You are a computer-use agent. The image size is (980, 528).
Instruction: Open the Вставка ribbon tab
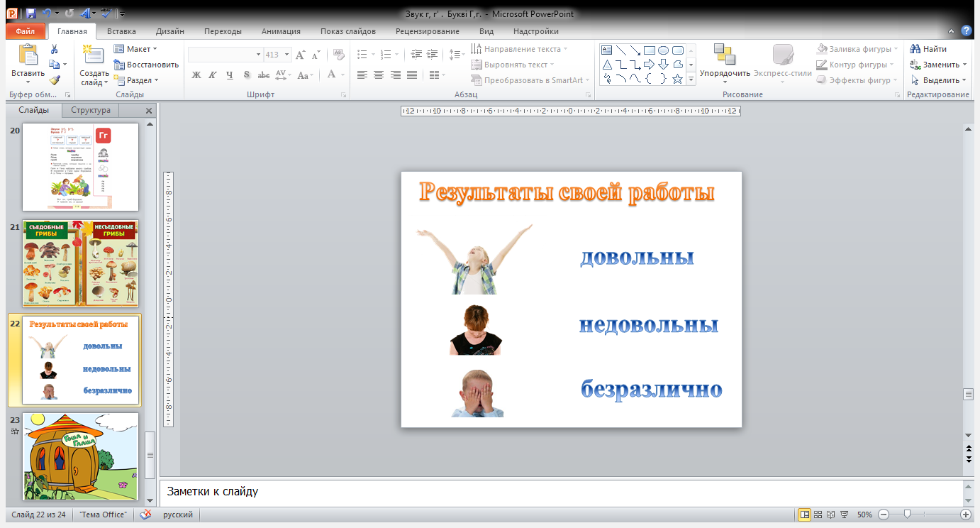[x=121, y=31]
